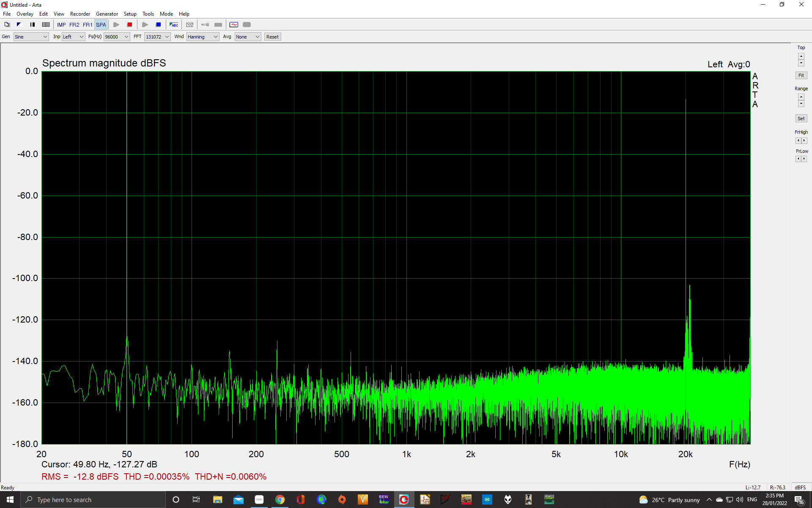Click the striped gray toolbar icon
Viewport: 812px width, 508px height.
click(190, 25)
